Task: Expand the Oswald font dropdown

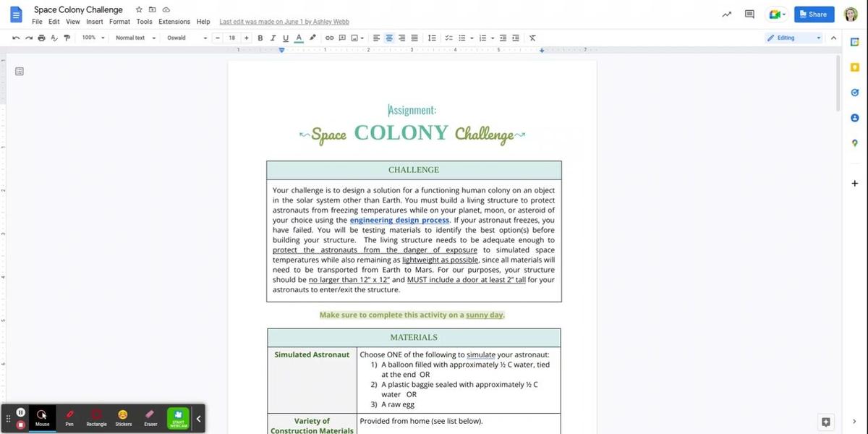Action: click(187, 38)
